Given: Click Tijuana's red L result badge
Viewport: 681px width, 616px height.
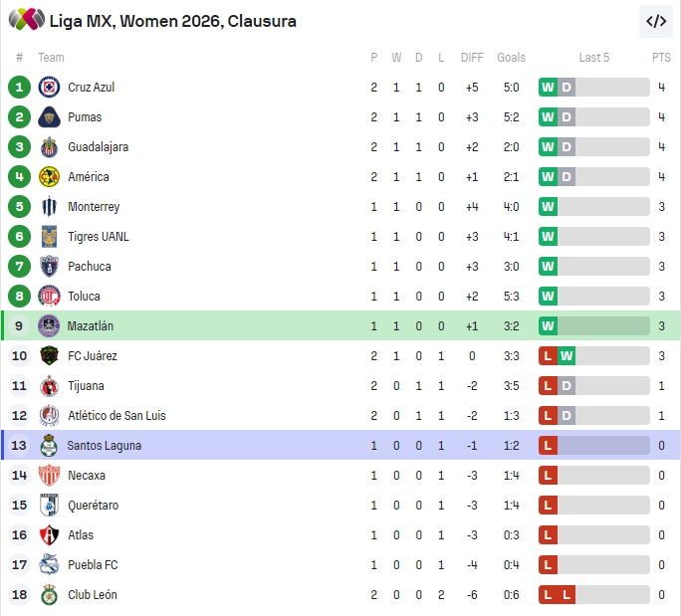Looking at the screenshot, I should (x=548, y=386).
